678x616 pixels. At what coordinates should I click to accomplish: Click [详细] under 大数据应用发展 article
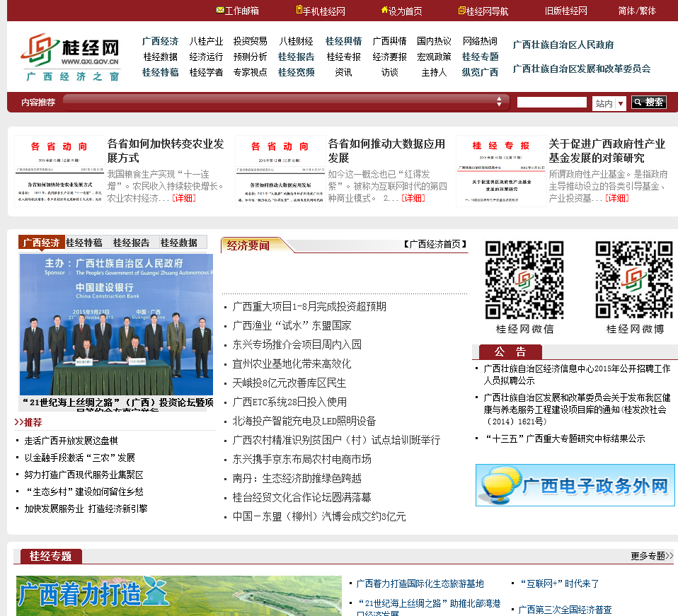coord(413,198)
